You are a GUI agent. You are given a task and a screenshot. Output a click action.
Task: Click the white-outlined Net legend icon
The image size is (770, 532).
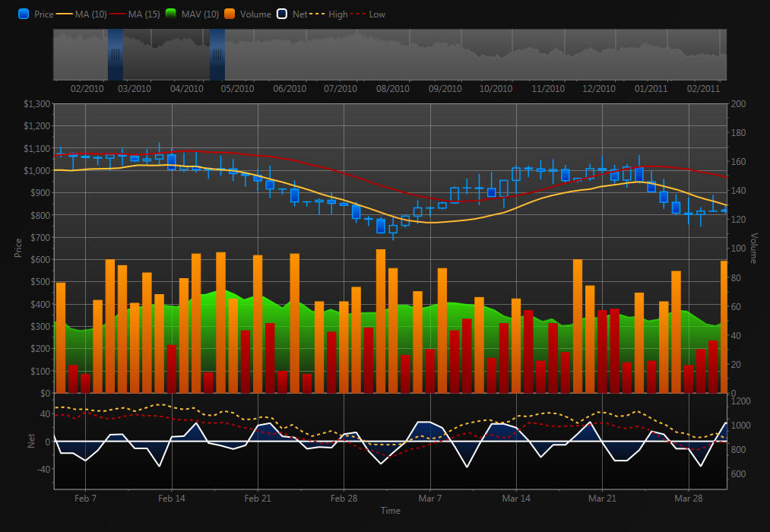point(282,14)
